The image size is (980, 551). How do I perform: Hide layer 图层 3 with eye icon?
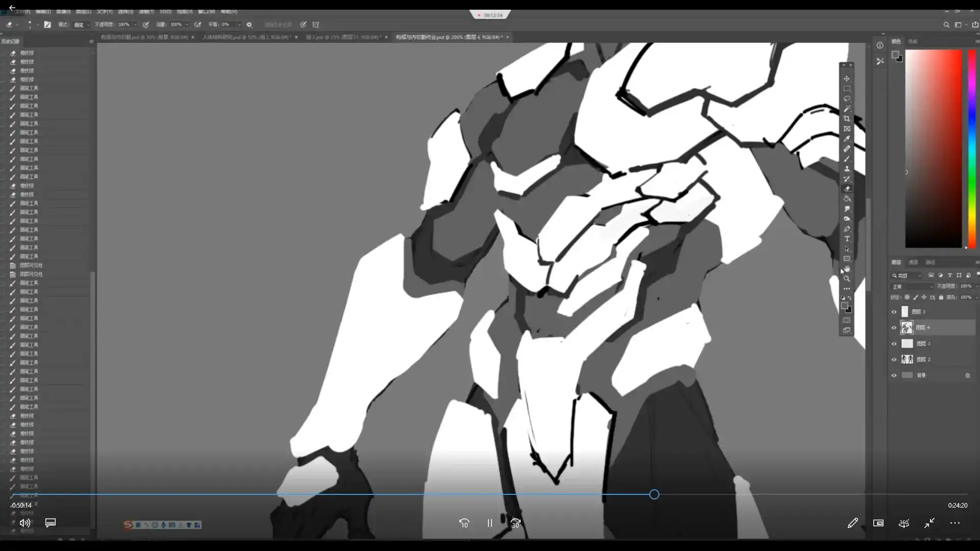(x=894, y=312)
